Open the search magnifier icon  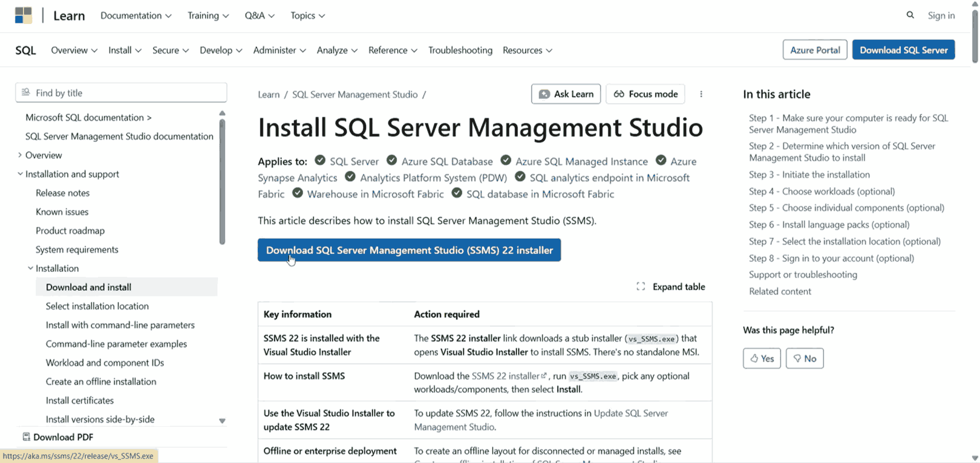pos(910,15)
